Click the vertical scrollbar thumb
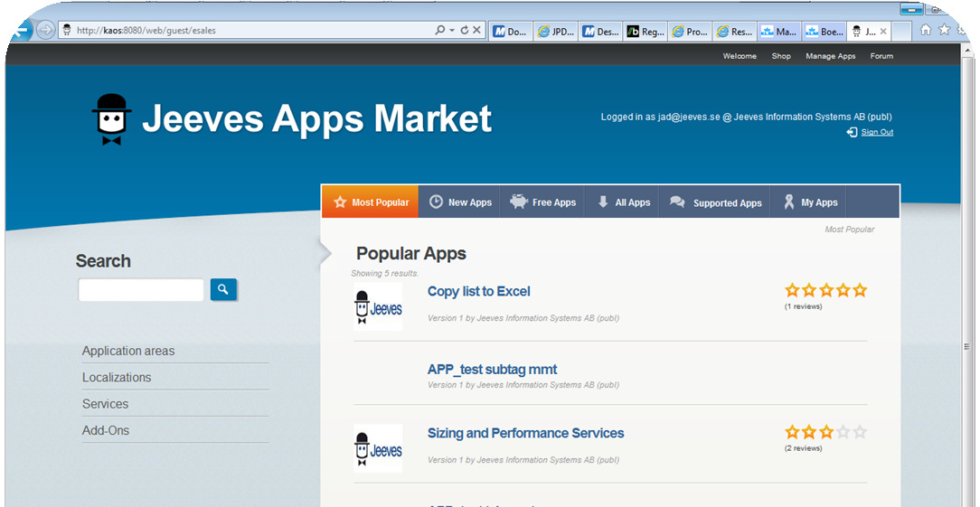980x507 pixels. pos(967,347)
